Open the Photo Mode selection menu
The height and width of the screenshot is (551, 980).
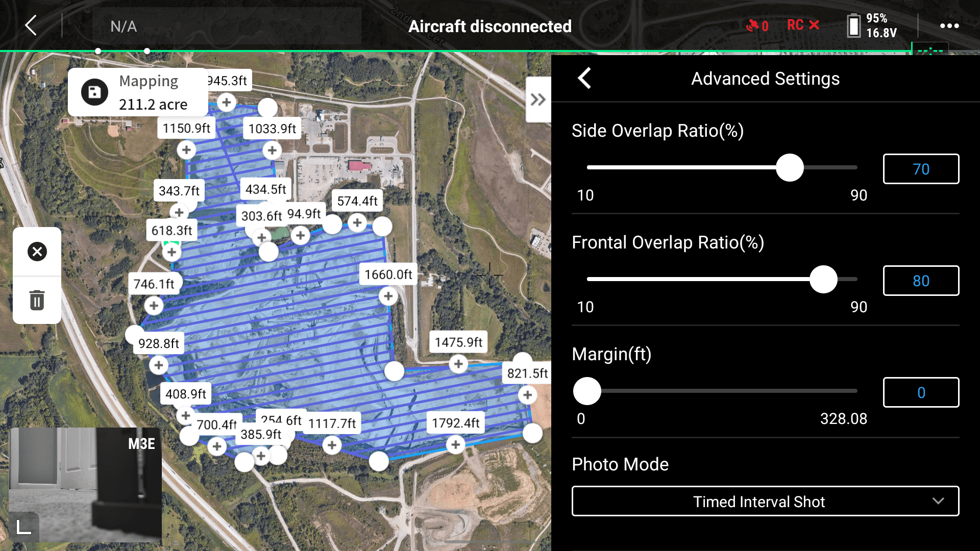click(766, 501)
